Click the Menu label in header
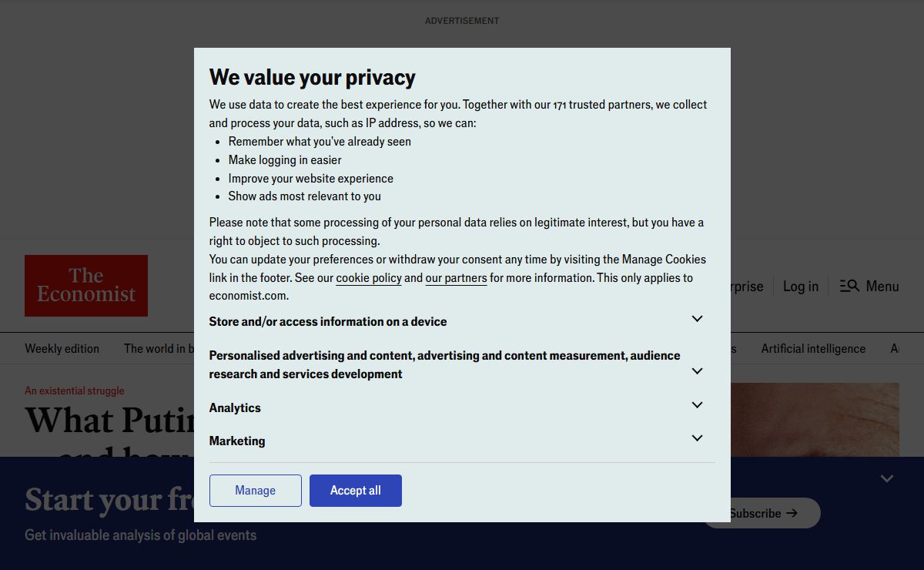 pyautogui.click(x=882, y=286)
